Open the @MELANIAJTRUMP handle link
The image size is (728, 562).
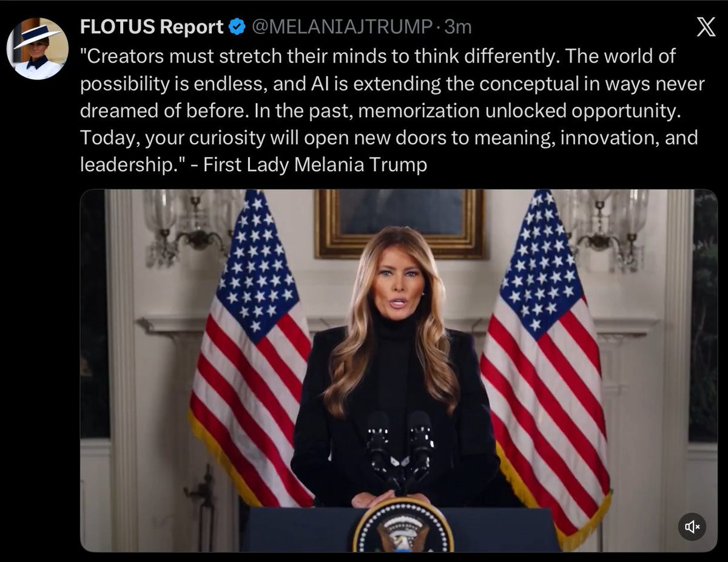click(342, 27)
